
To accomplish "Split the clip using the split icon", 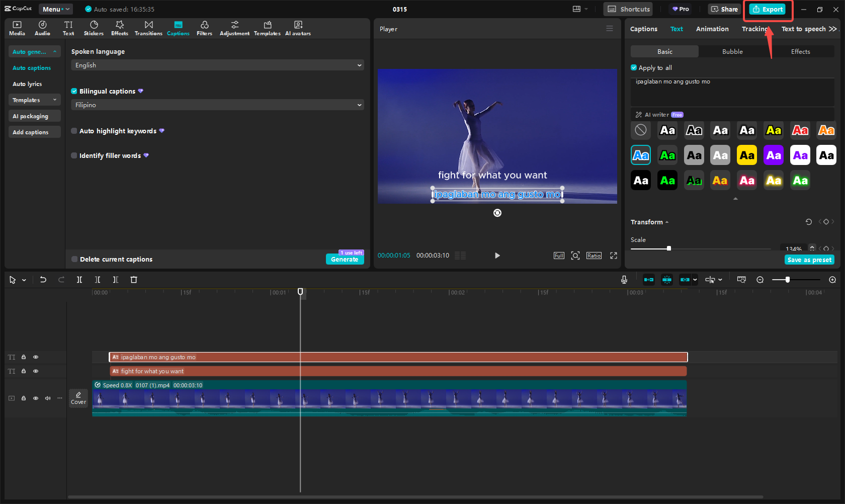I will [79, 280].
